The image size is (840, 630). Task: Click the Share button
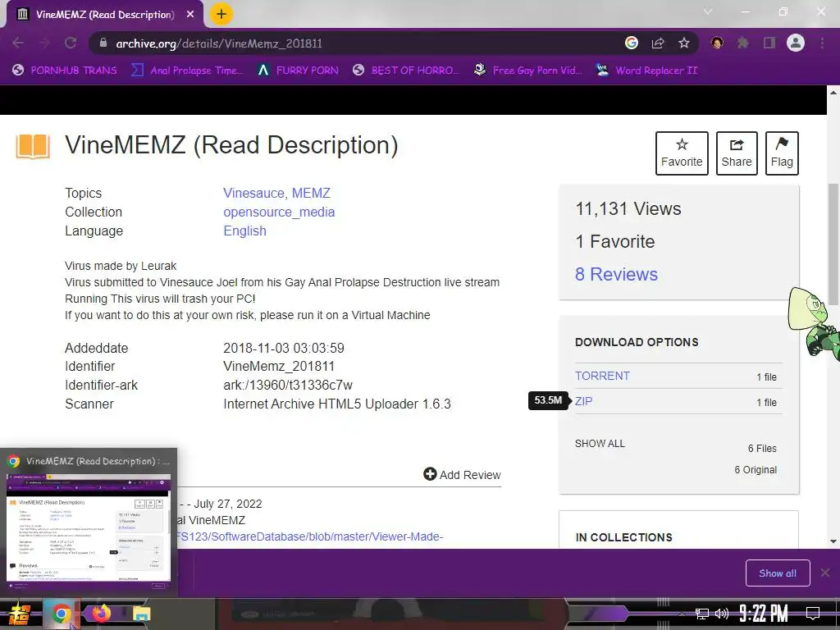point(737,153)
